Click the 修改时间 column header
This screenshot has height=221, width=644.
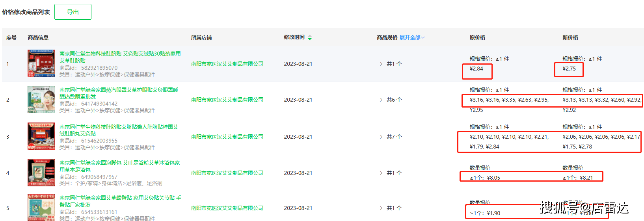[294, 37]
